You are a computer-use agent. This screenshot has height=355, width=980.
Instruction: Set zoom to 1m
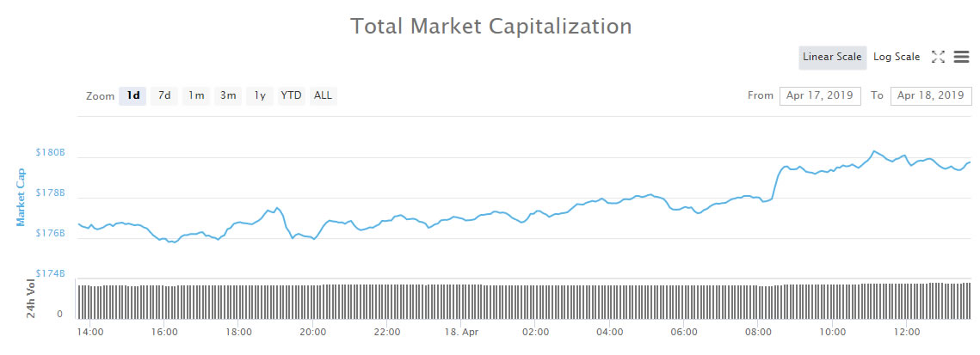(x=196, y=95)
